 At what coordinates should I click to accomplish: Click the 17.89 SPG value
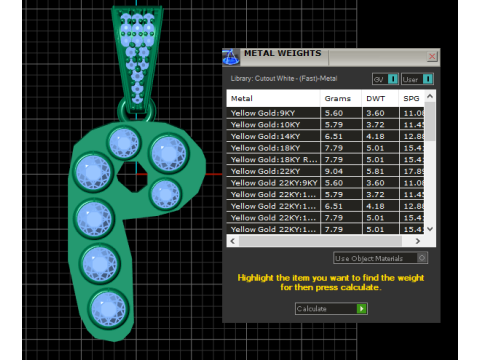pyautogui.click(x=414, y=171)
